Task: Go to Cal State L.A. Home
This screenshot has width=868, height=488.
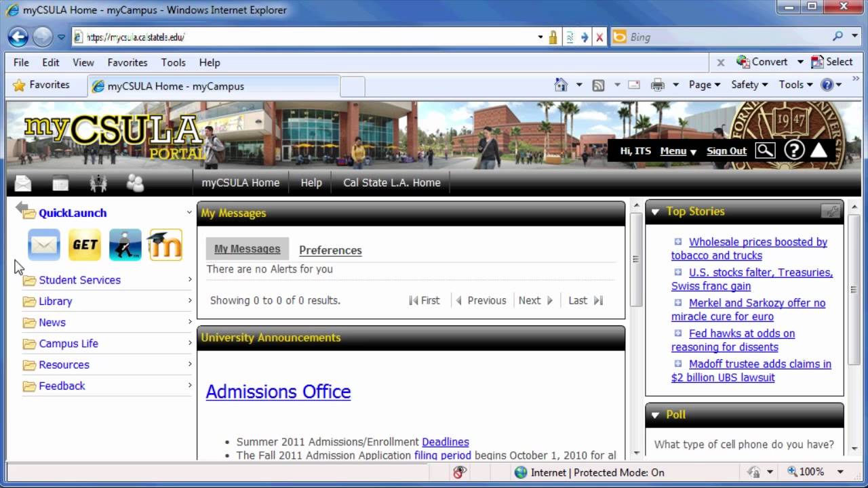Action: (x=392, y=182)
